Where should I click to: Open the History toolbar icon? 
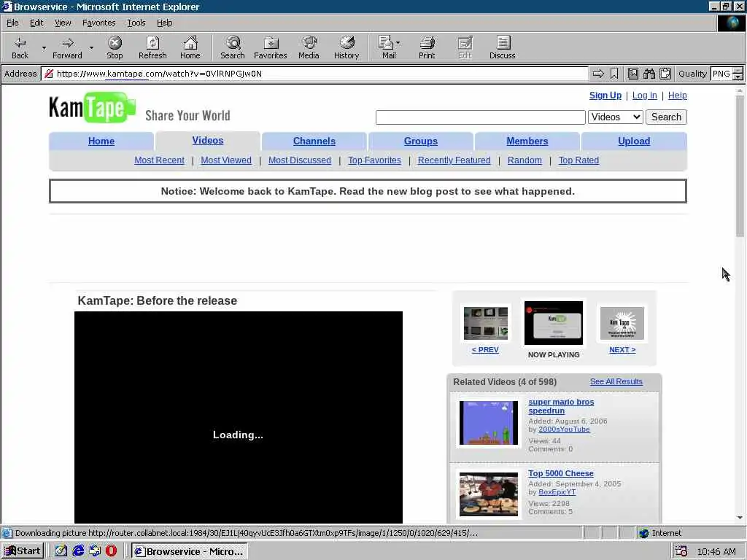(347, 47)
